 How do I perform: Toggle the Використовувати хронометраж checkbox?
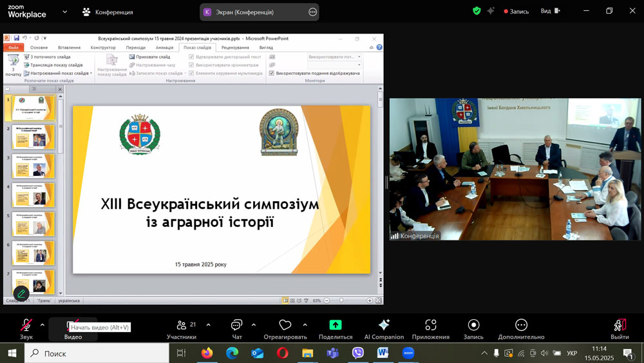click(191, 65)
